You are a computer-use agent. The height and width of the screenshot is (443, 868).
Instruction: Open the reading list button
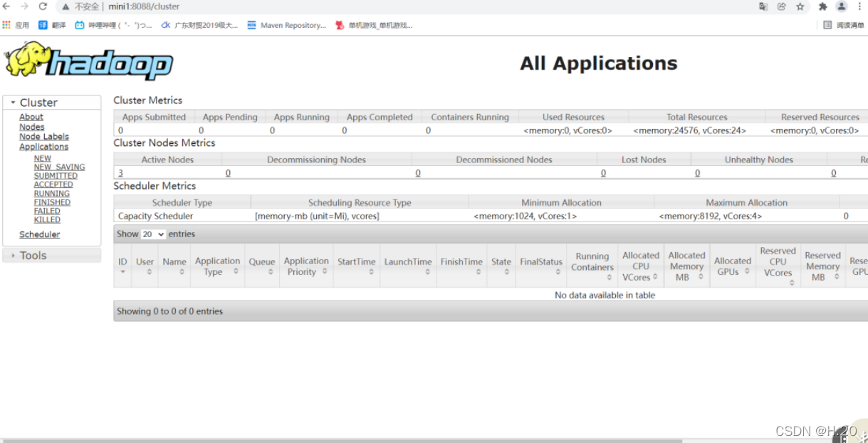tap(844, 25)
